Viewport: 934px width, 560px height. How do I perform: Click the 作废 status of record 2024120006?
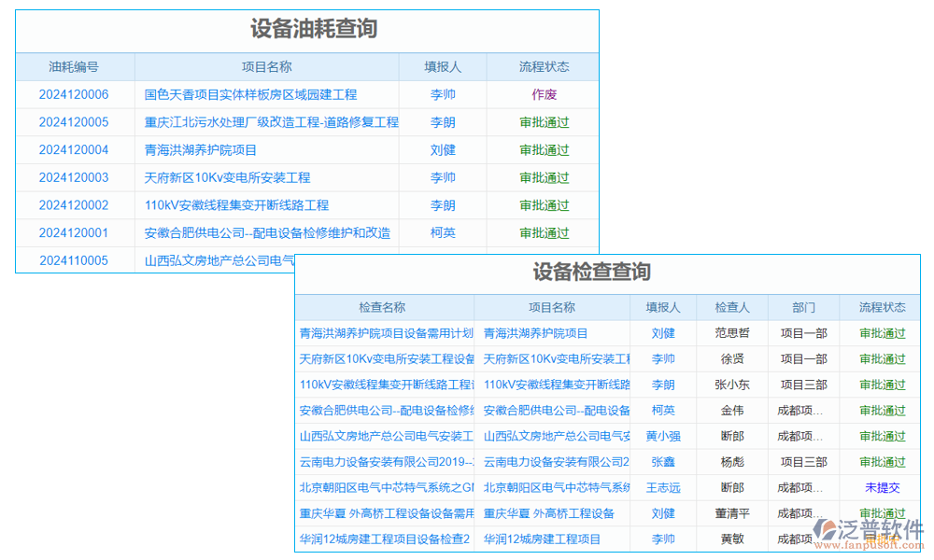point(544,94)
